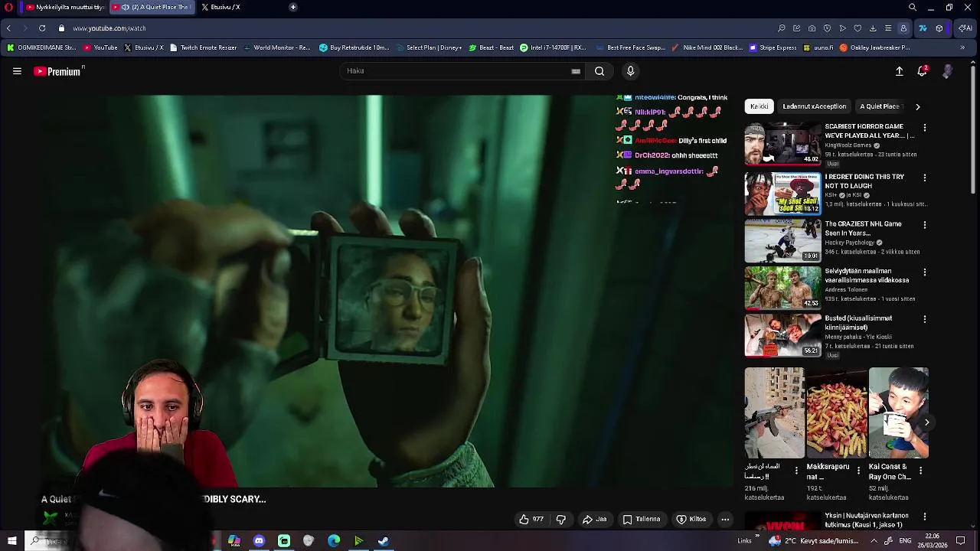Open the YouTube guide hamburger menu
Viewport: 980px width, 551px height.
[17, 71]
